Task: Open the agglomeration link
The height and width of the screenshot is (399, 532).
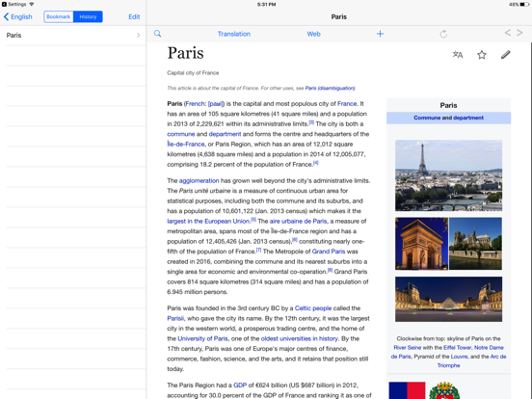Action: [199, 181]
